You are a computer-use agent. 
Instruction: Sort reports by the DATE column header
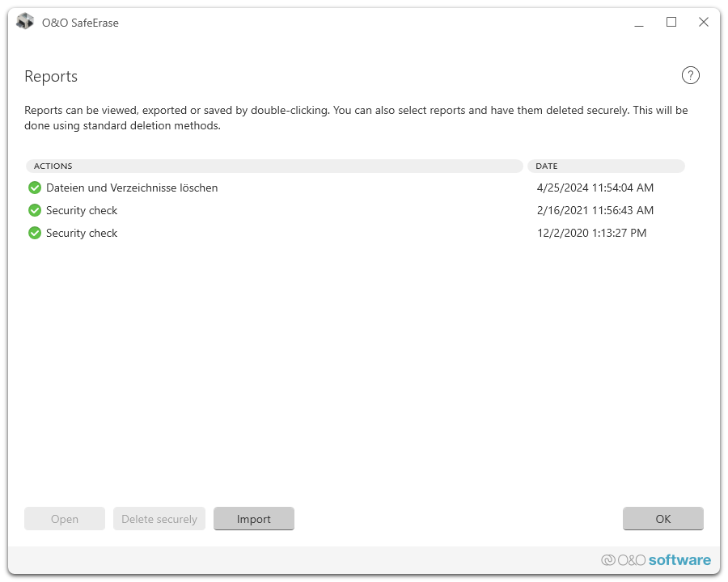(x=606, y=167)
